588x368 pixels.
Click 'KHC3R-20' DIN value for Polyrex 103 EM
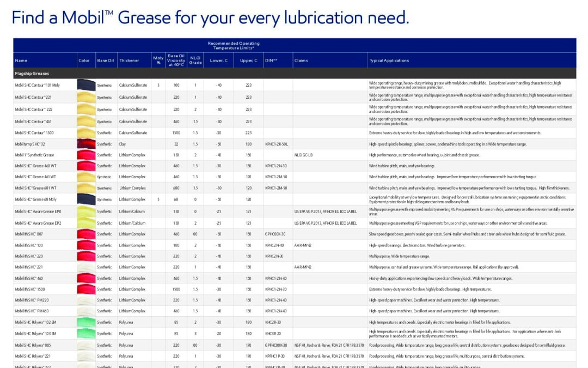click(x=273, y=334)
